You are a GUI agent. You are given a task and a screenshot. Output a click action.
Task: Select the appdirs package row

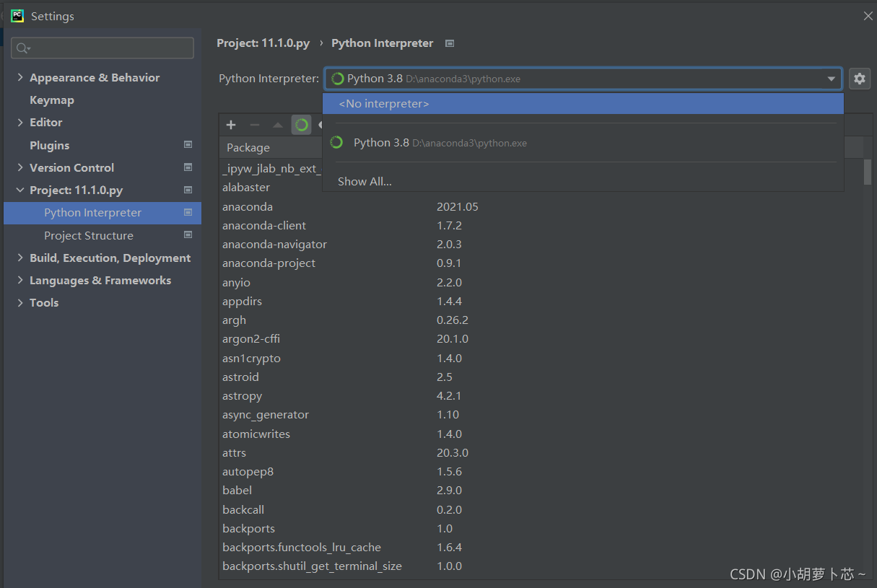[x=541, y=302]
